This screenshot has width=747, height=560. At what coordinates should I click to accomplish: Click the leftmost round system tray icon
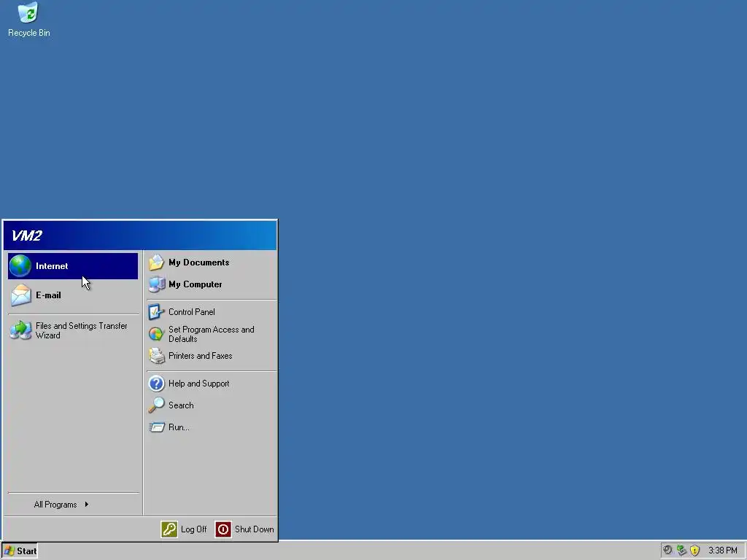pyautogui.click(x=667, y=551)
